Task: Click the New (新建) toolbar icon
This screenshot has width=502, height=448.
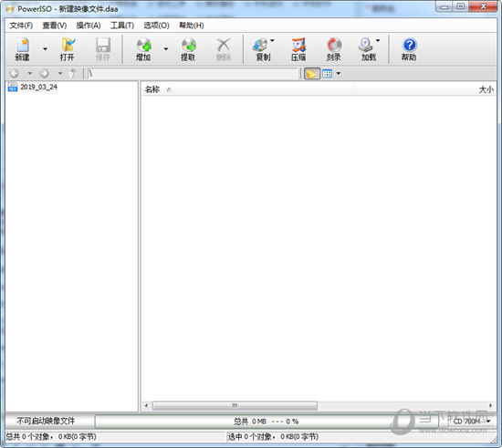Action: (x=23, y=45)
